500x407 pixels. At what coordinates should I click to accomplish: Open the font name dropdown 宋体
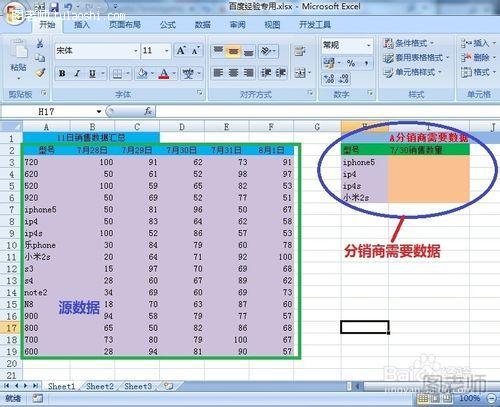click(135, 51)
